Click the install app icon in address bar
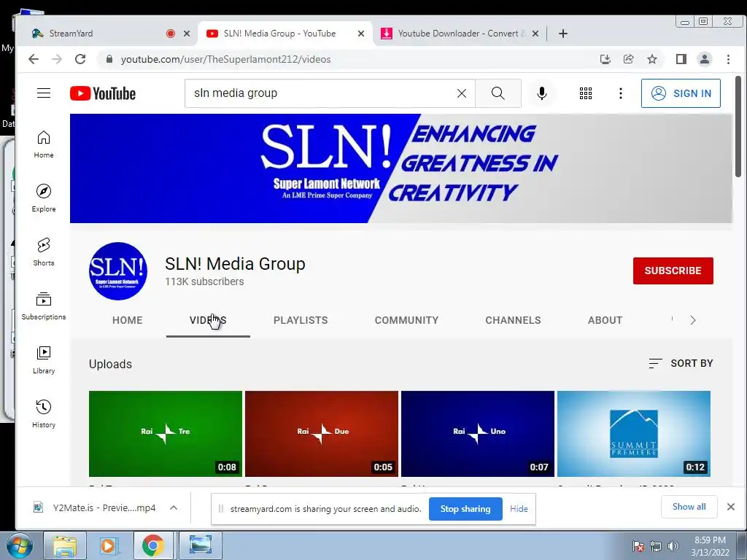747x560 pixels. pyautogui.click(x=605, y=59)
